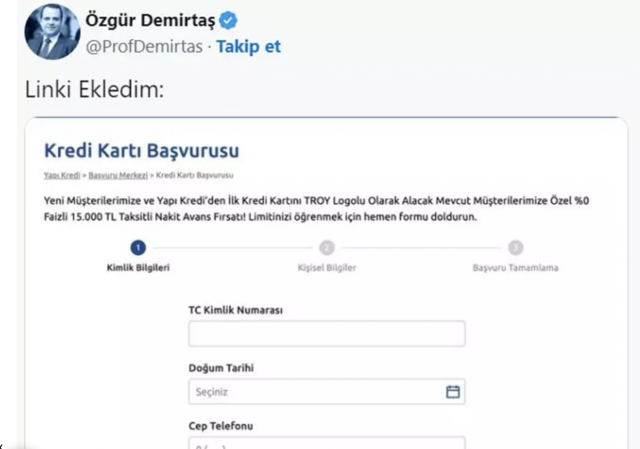The height and width of the screenshot is (449, 640).
Task: Open the @ProfDemirtas handle
Action: click(x=144, y=47)
